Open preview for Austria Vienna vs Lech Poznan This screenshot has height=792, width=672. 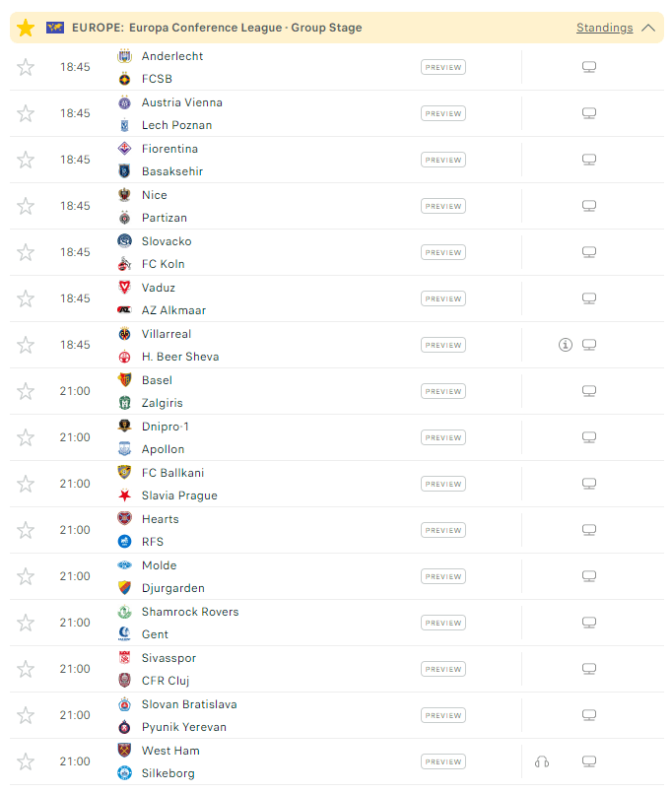pos(442,113)
